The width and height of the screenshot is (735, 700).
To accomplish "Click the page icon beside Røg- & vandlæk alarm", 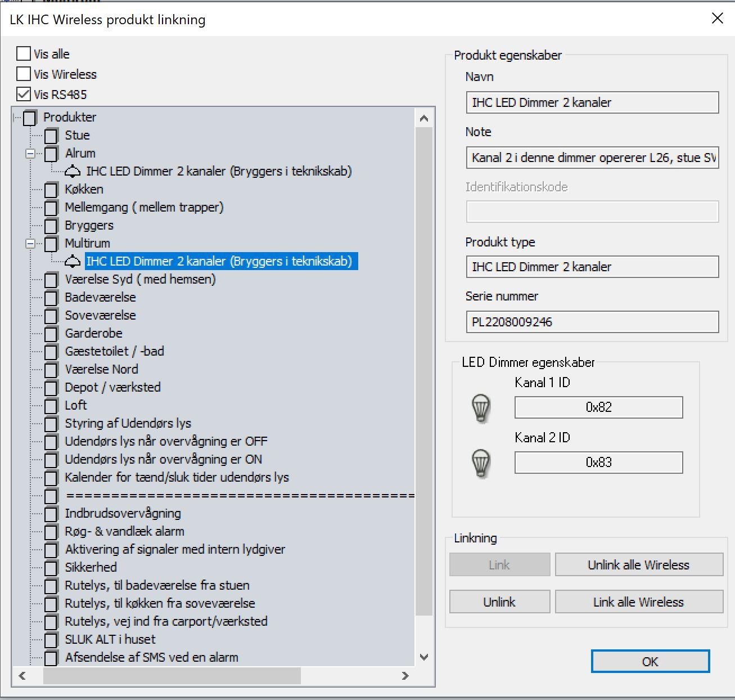I will 51,532.
